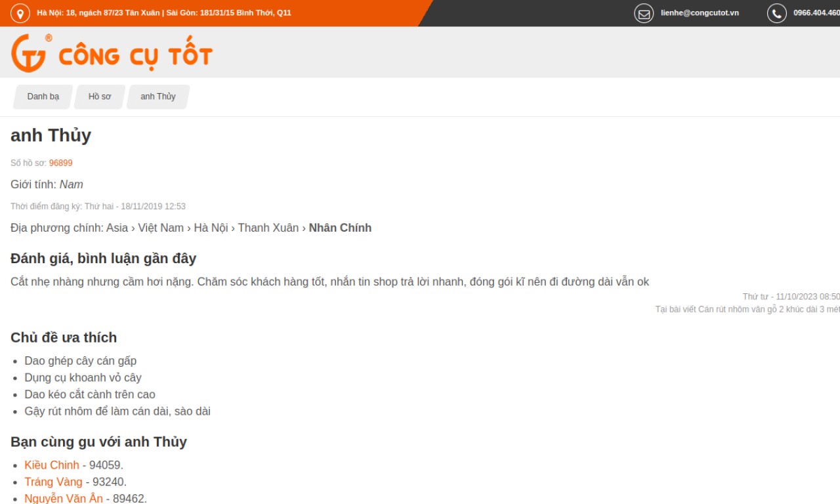The width and height of the screenshot is (840, 504).
Task: Click phone number 0966.404.460
Action: pos(816,12)
